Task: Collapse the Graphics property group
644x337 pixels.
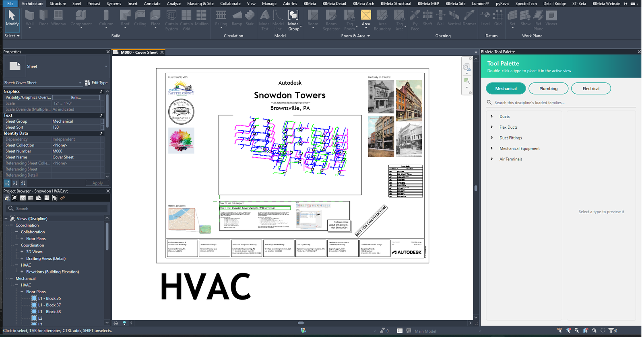Action: (101, 91)
